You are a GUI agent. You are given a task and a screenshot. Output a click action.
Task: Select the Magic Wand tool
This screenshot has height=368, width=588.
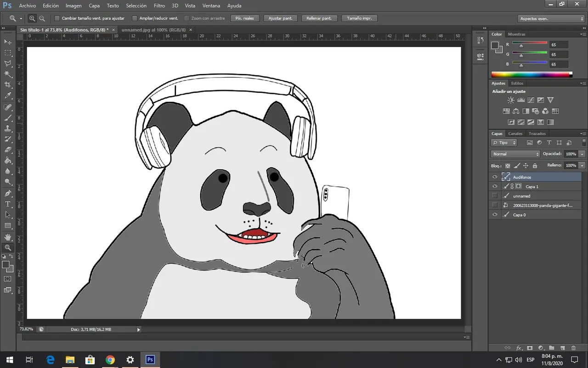click(x=8, y=74)
